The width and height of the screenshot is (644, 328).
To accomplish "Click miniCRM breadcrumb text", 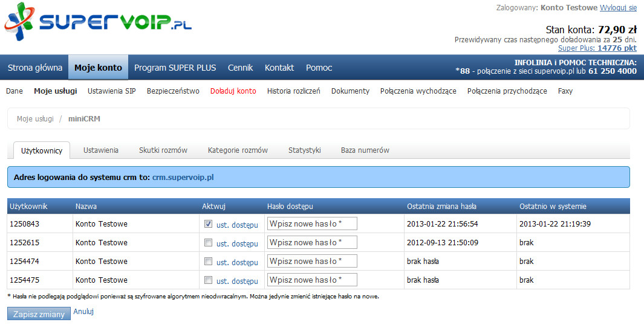I will 84,118.
